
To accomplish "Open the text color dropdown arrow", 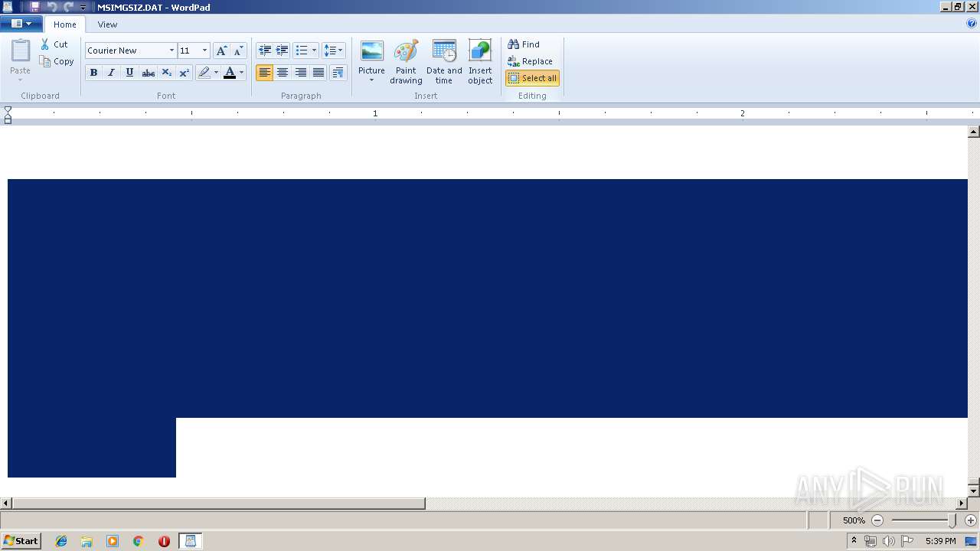I will click(x=241, y=73).
